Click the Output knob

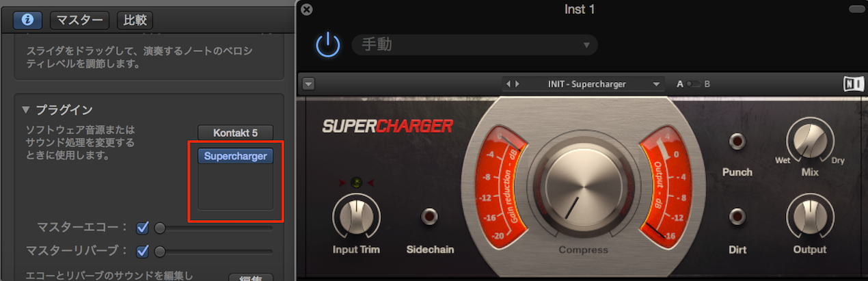click(809, 217)
